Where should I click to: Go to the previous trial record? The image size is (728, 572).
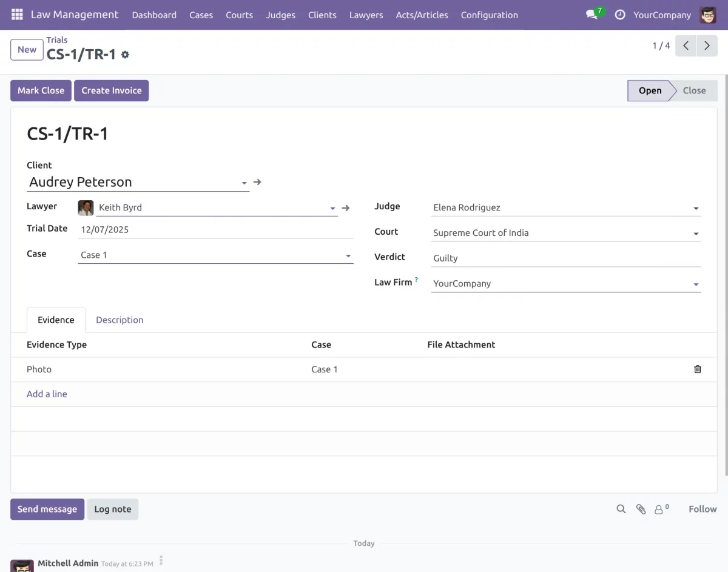pos(686,45)
